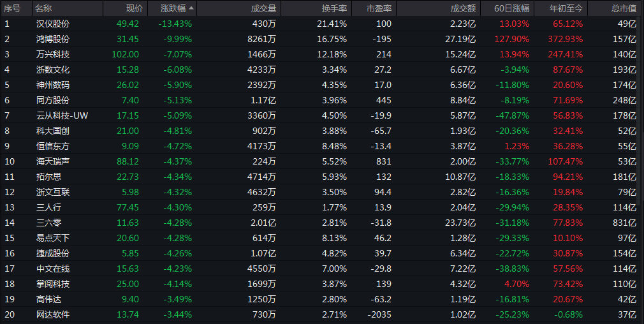Screen dimensions: 644x324
Task: Click price 102.00 of 万兴科技
Action: (x=125, y=54)
